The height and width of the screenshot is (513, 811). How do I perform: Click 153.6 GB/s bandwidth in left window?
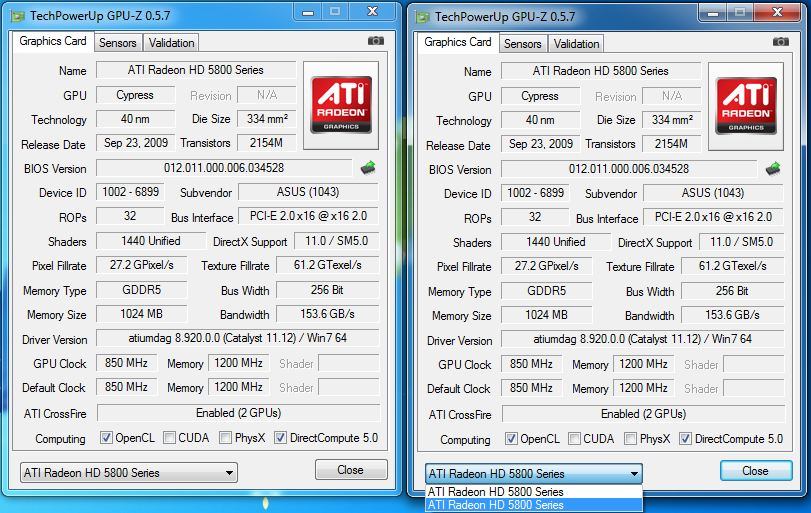click(328, 314)
